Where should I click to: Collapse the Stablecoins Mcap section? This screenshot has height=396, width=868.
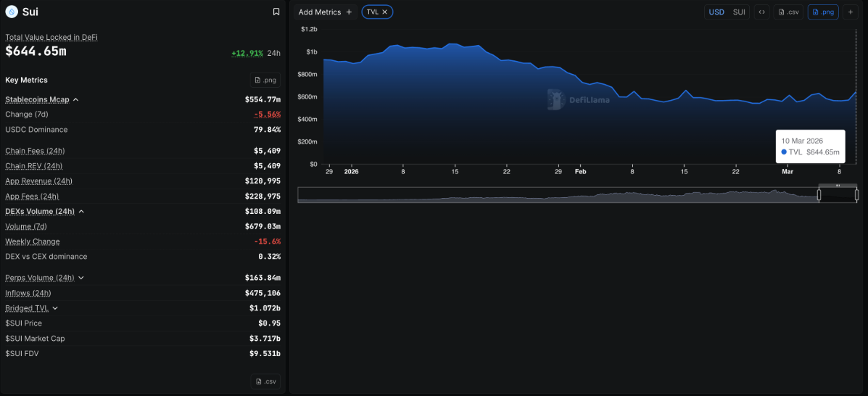76,99
